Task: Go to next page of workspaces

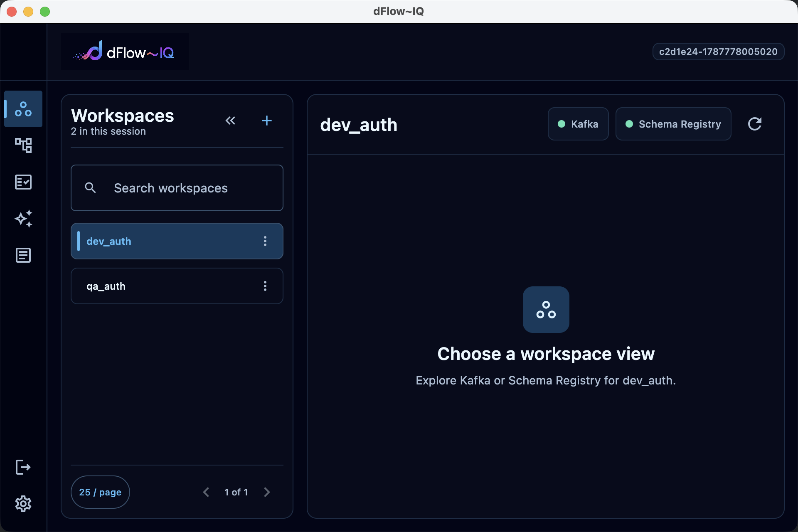Action: point(267,492)
